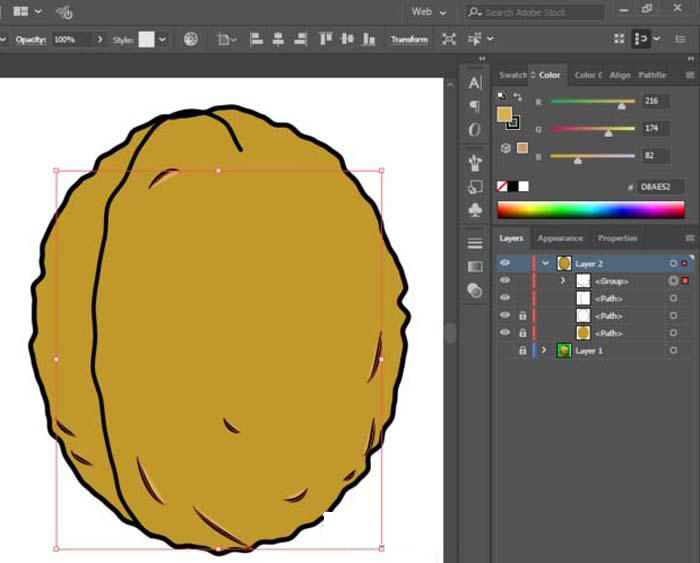700x563 pixels.
Task: Unlock Layer 1 with lock icon
Action: click(x=522, y=351)
